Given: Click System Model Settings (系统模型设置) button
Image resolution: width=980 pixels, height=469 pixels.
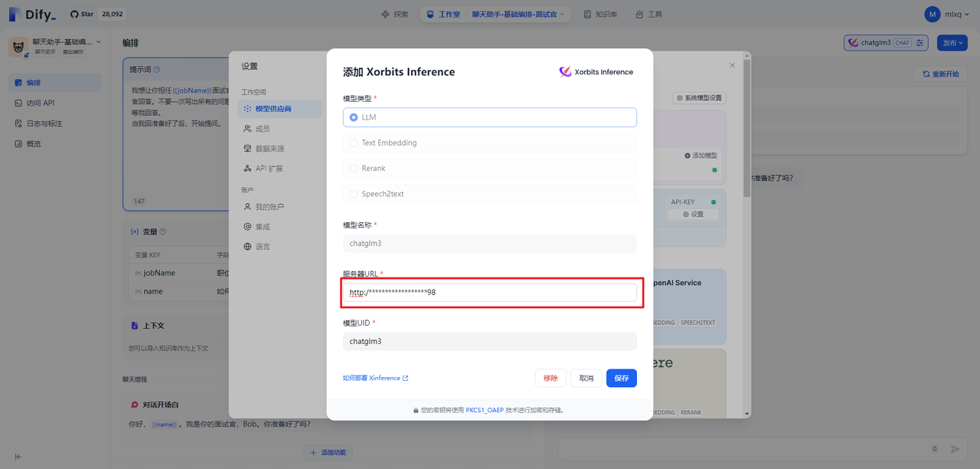Looking at the screenshot, I should click(x=698, y=98).
